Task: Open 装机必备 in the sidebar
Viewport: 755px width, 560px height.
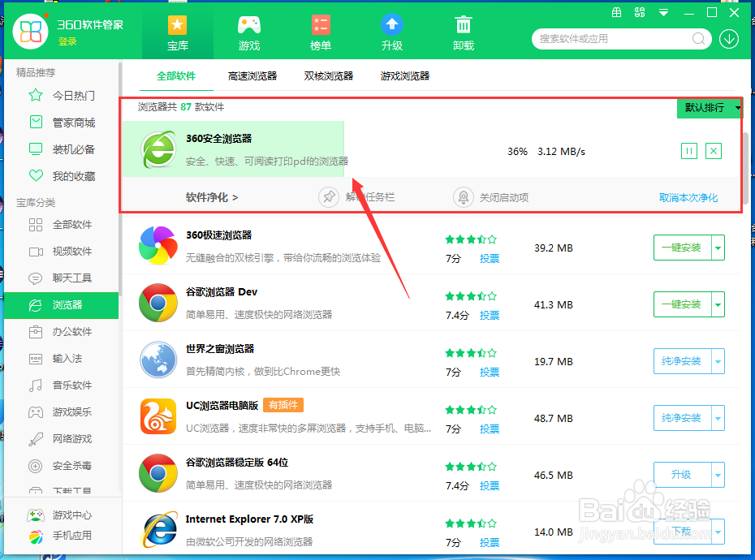Action: 62,150
